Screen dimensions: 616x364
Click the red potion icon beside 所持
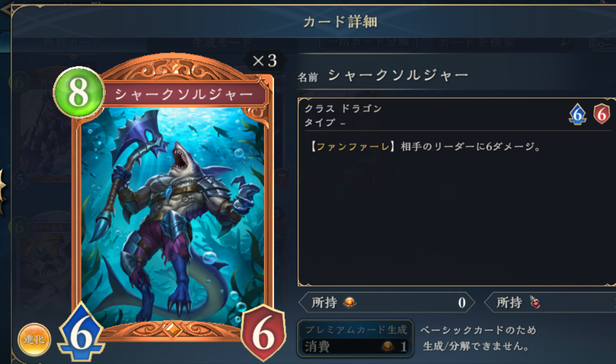pyautogui.click(x=534, y=302)
